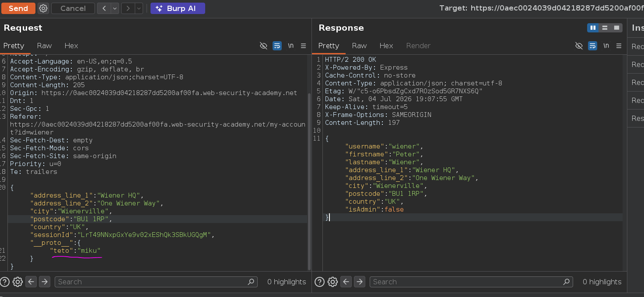Go to next request in history
This screenshot has width=644, height=297.
(128, 8)
